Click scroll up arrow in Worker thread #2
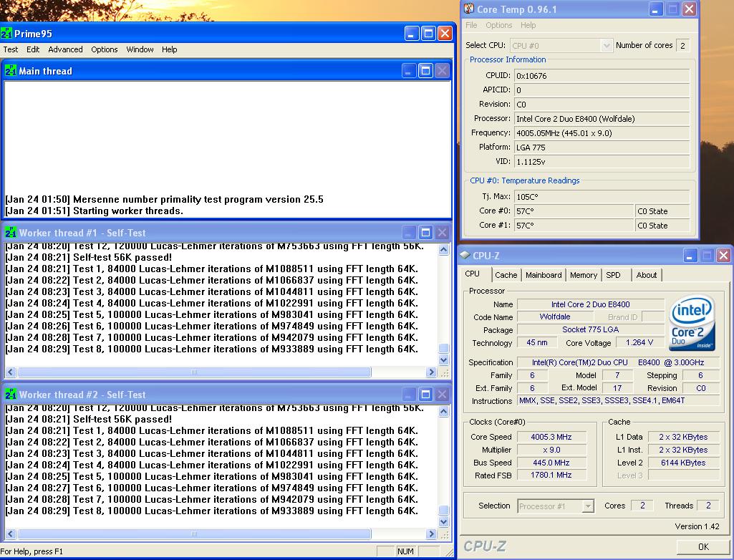Image resolution: width=734 pixels, height=560 pixels. click(443, 412)
